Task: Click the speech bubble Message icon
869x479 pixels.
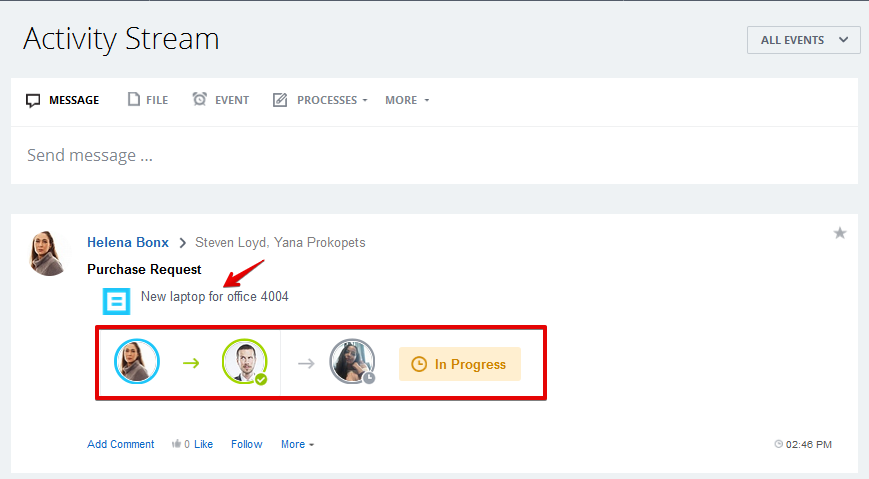Action: (x=33, y=100)
